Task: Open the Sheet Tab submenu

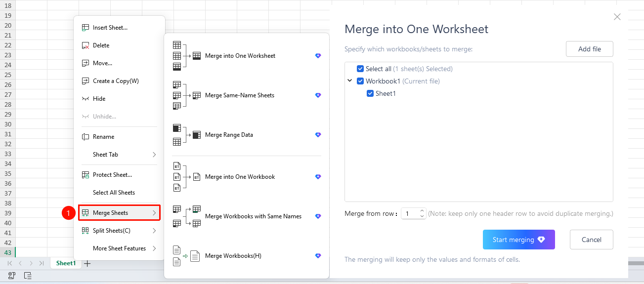Action: tap(119, 155)
